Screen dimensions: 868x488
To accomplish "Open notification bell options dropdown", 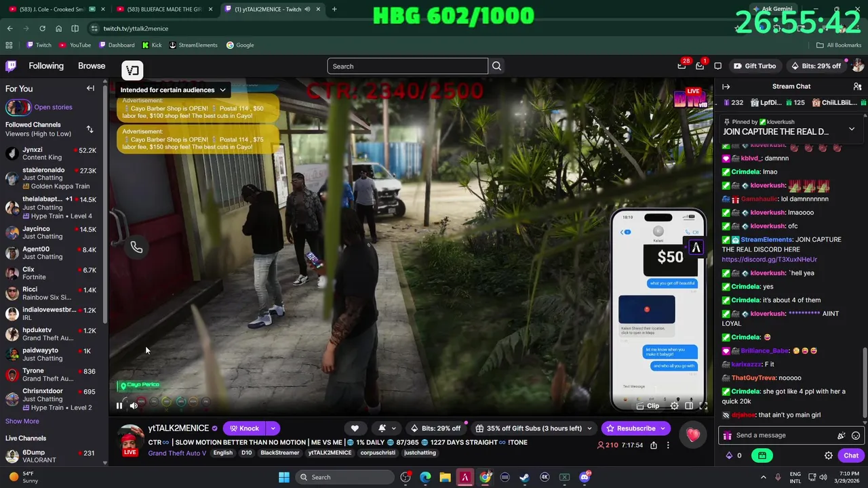I will (387, 428).
